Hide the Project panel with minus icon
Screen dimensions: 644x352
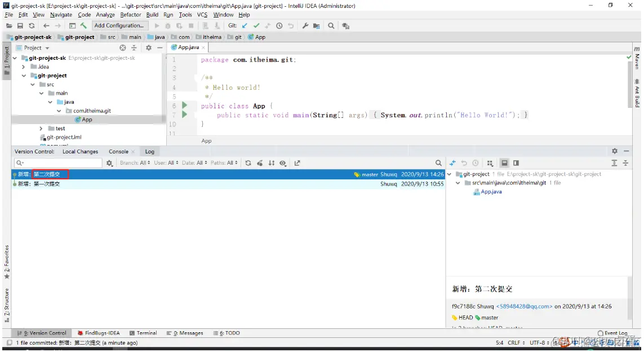pos(160,48)
